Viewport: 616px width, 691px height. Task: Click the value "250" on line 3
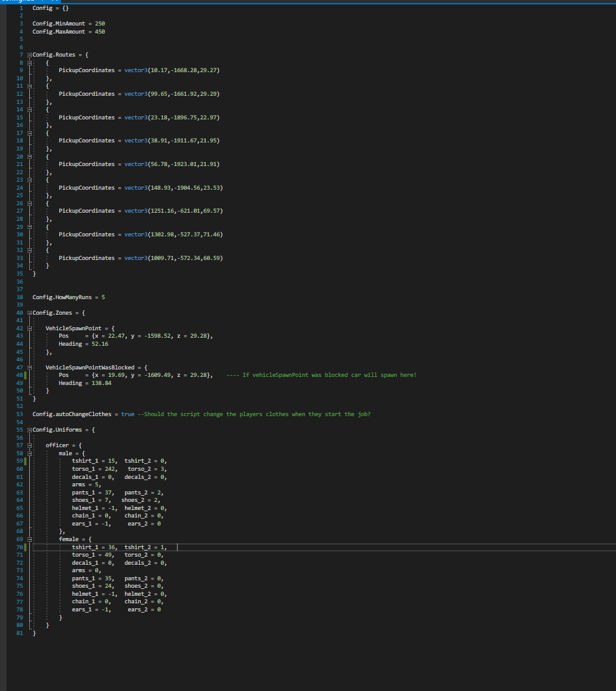[x=100, y=24]
